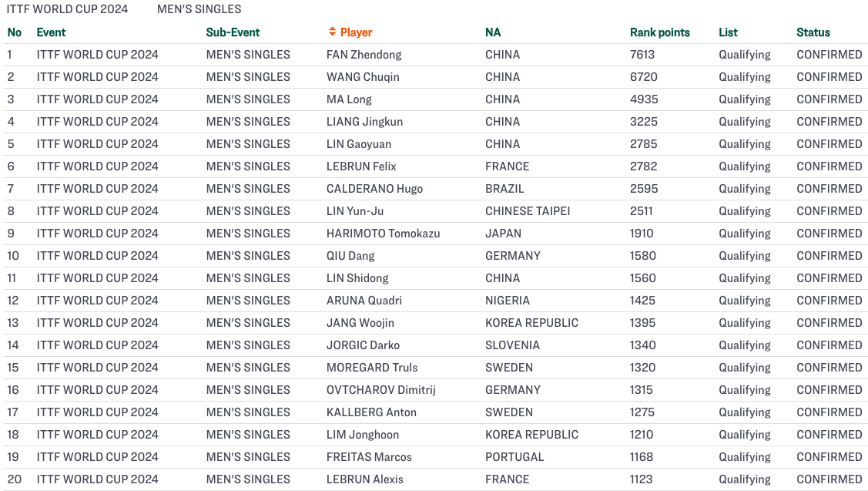Click Qualifying in OVTCHAROV Dimitrij row
The width and height of the screenshot is (868, 491).
pos(745,390)
